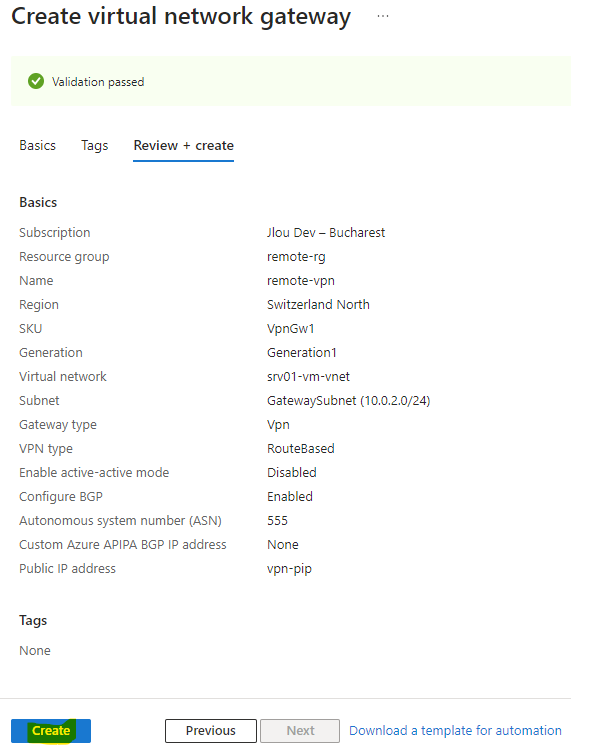Screen dimensions: 597x747
Task: Click the Switzerland North region value
Action: pos(318,304)
